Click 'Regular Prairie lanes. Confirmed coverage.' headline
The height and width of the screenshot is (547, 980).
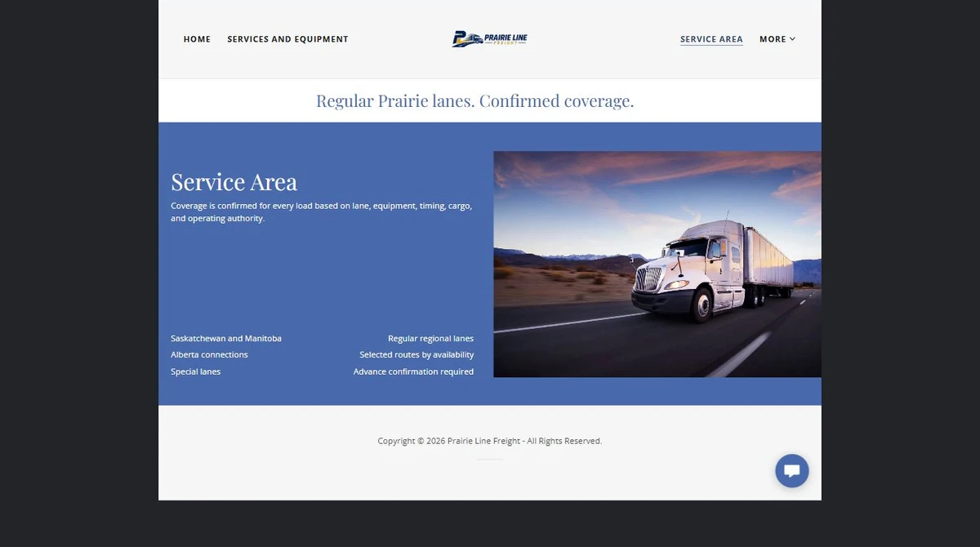point(474,101)
